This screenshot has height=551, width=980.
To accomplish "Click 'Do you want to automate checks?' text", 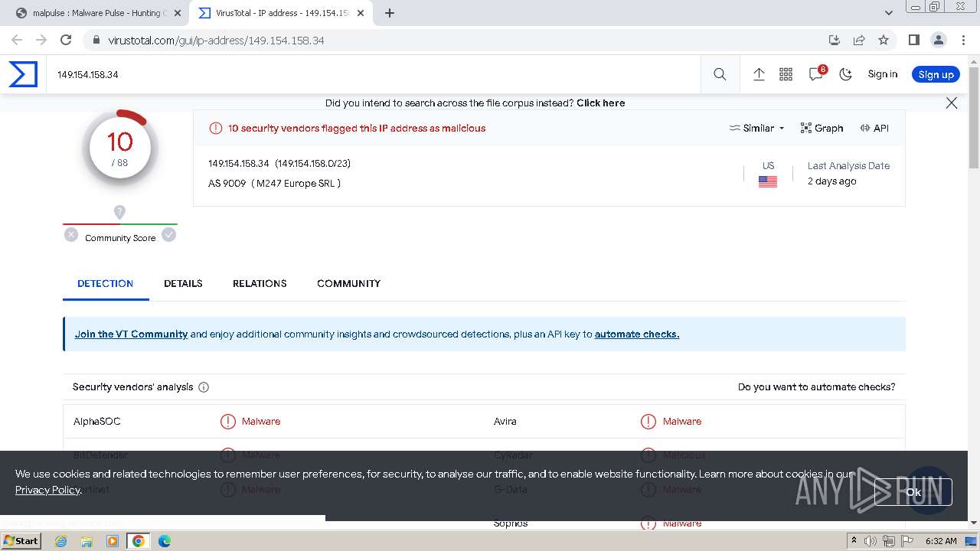I will coord(816,387).
